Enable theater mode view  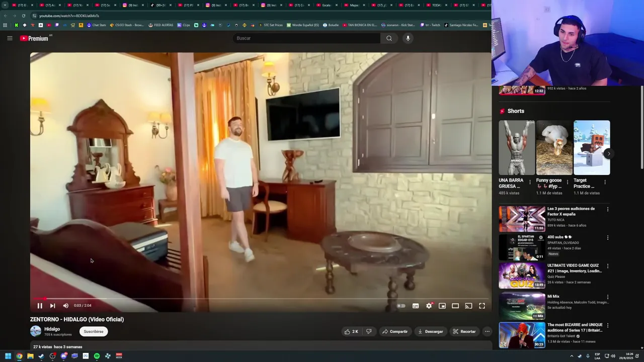coord(455,306)
